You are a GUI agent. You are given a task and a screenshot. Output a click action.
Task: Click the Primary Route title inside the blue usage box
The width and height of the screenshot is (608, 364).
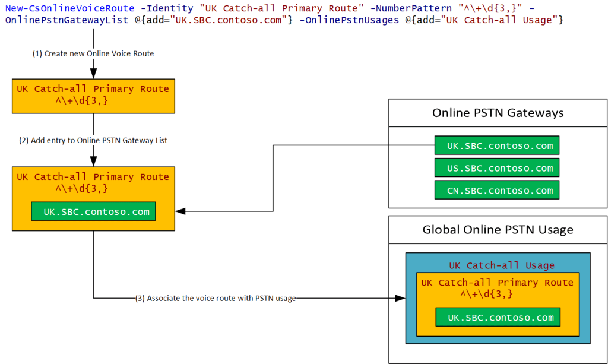497,283
